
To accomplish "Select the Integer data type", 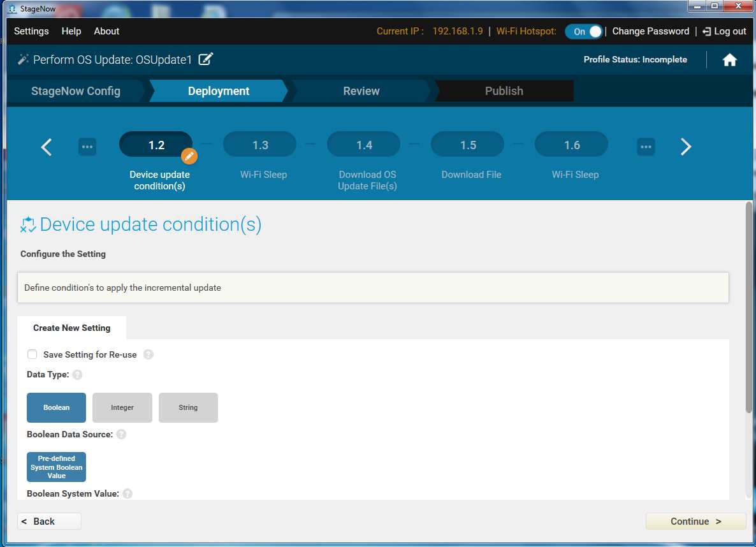I will 122,407.
